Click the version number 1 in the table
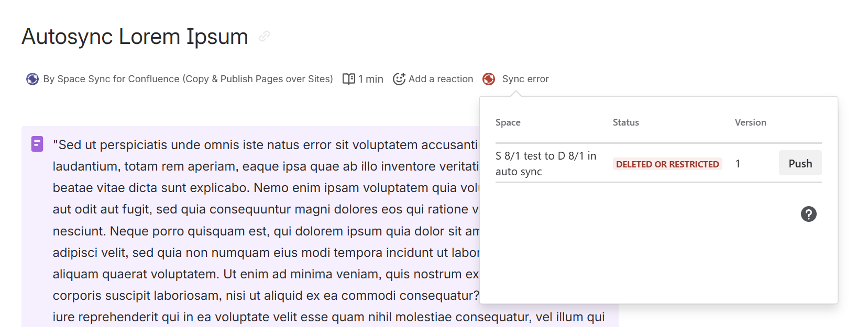Screen dimensions: 868x327 pyautogui.click(x=738, y=164)
